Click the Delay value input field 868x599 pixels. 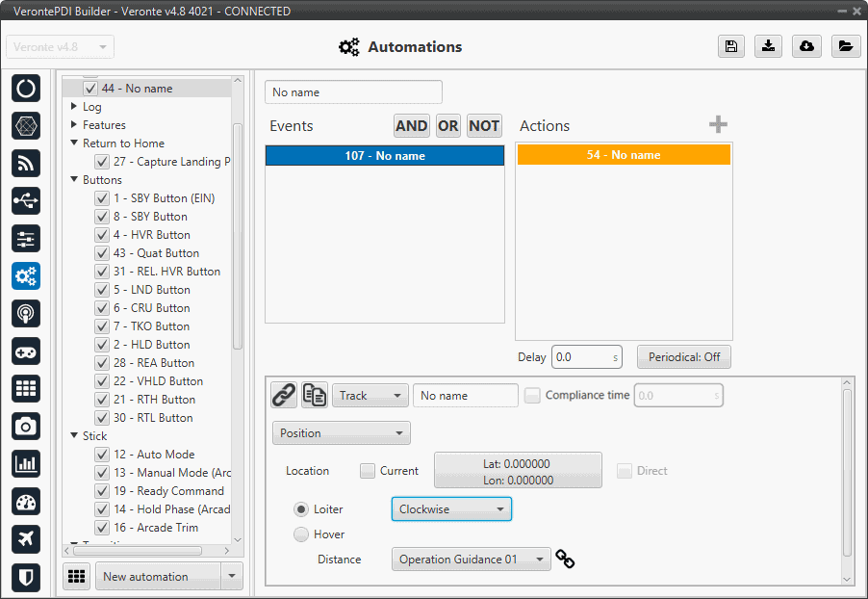coord(580,357)
